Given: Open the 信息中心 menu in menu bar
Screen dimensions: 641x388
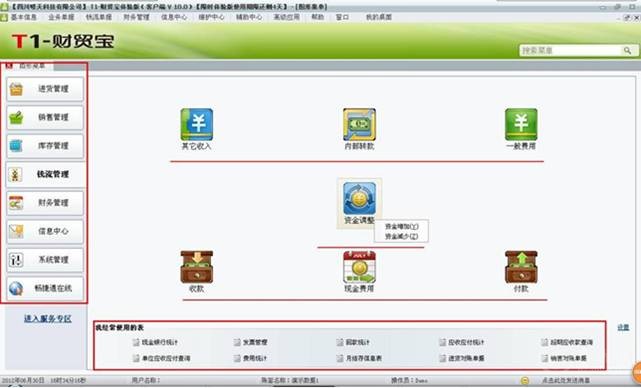Looking at the screenshot, I should [x=174, y=17].
